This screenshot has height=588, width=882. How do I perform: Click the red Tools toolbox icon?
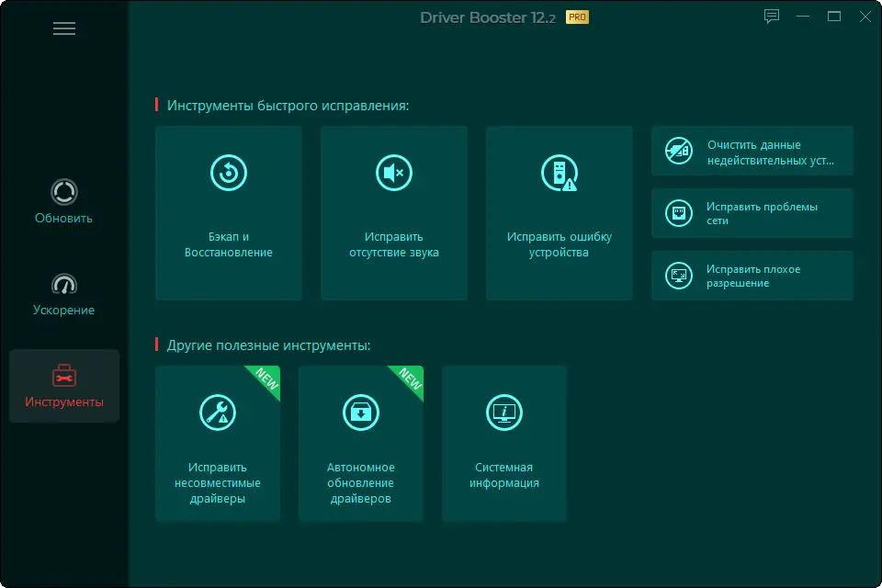[62, 374]
